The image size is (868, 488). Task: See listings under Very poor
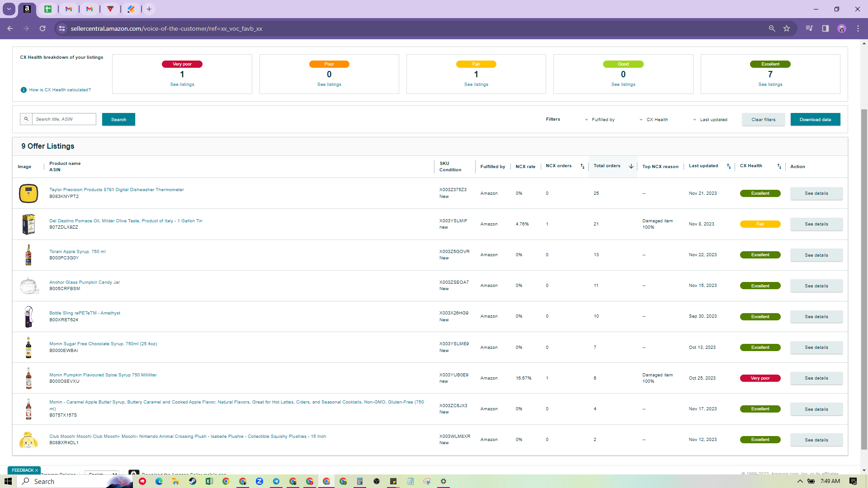[x=182, y=84]
